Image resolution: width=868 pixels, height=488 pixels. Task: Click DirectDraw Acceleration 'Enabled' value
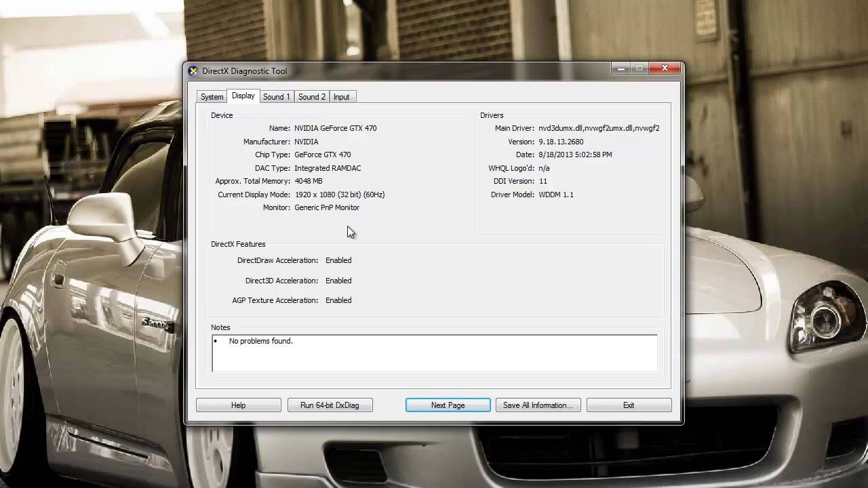(338, 260)
